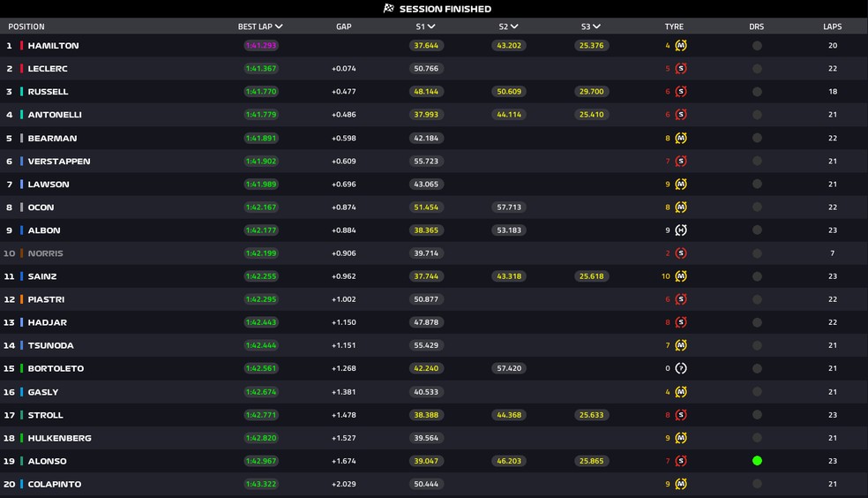868x498 pixels.
Task: Click Sainz's S2 time 43.318
Action: tap(509, 275)
